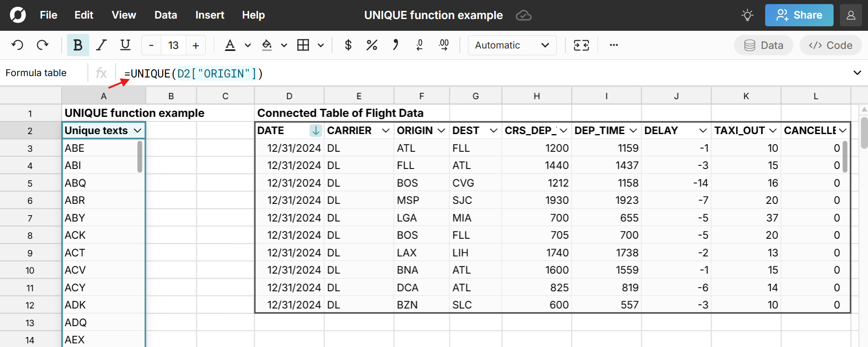Apply percent format to cell
This screenshot has height=347, width=868.
[371, 45]
